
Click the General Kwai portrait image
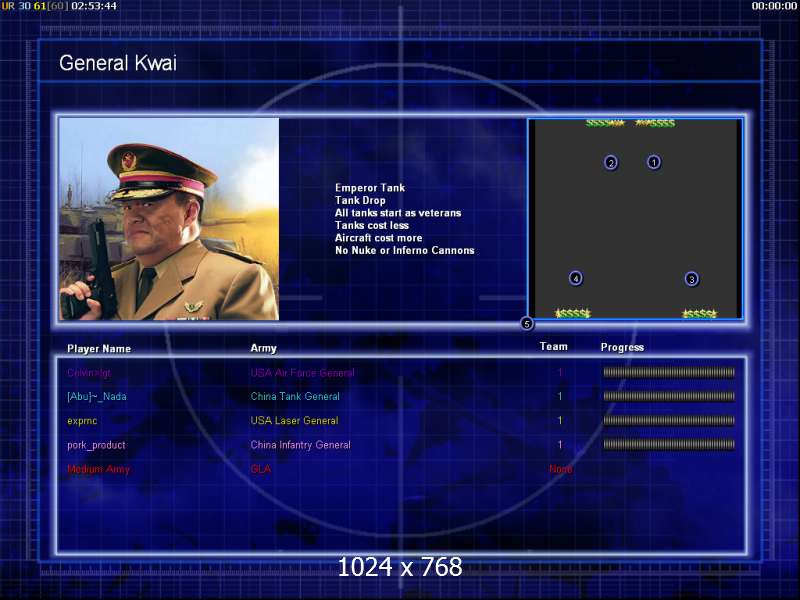pyautogui.click(x=169, y=219)
